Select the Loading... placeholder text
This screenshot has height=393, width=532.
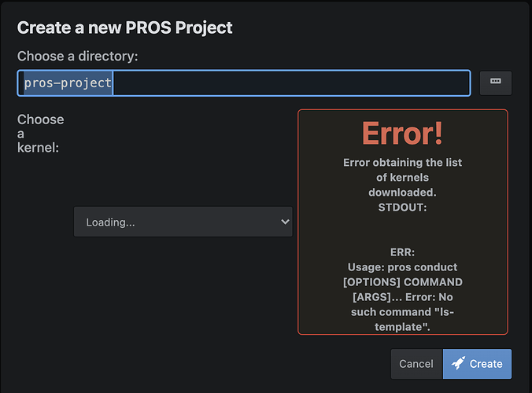110,222
